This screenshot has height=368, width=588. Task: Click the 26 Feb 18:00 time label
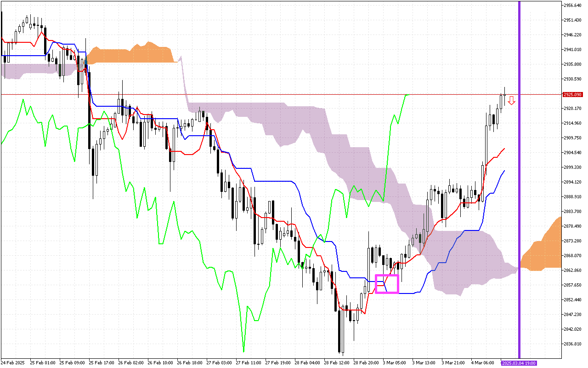pyautogui.click(x=189, y=363)
